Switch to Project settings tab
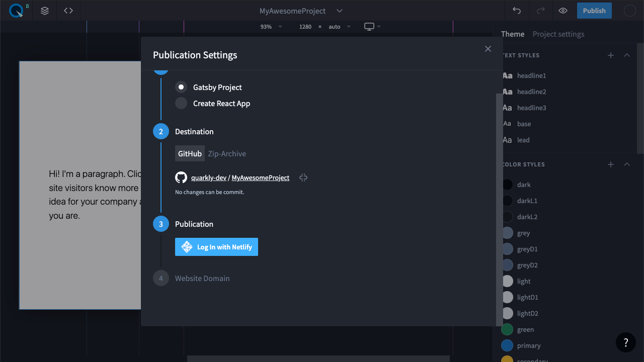 [x=558, y=34]
